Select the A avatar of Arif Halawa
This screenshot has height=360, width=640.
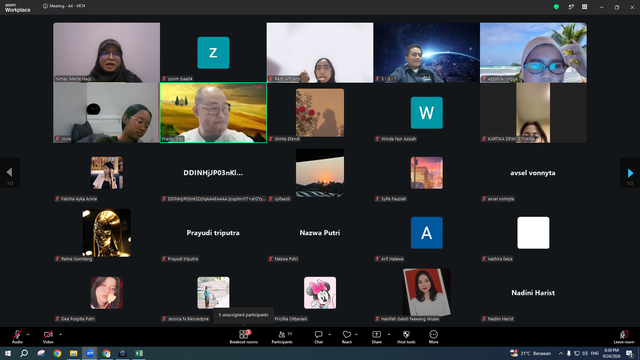427,233
